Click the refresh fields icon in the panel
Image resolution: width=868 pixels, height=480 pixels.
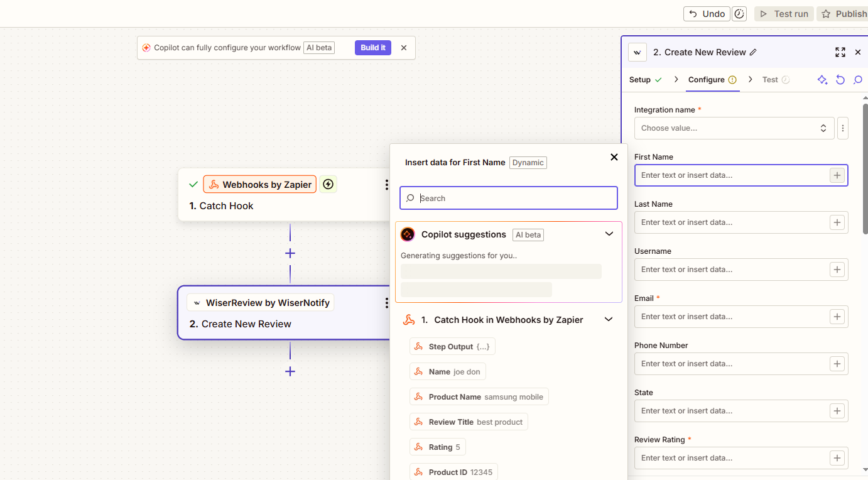pyautogui.click(x=840, y=80)
